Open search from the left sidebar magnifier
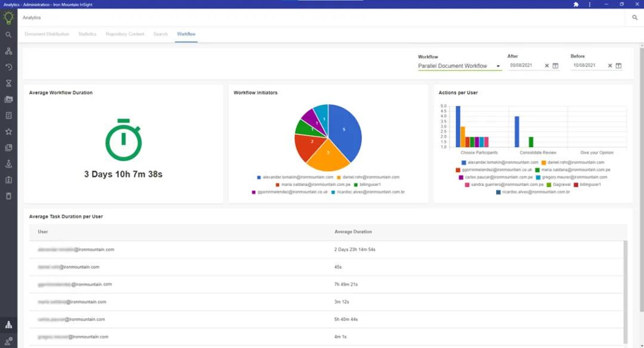Screen dimensions: 644x348 [9, 35]
